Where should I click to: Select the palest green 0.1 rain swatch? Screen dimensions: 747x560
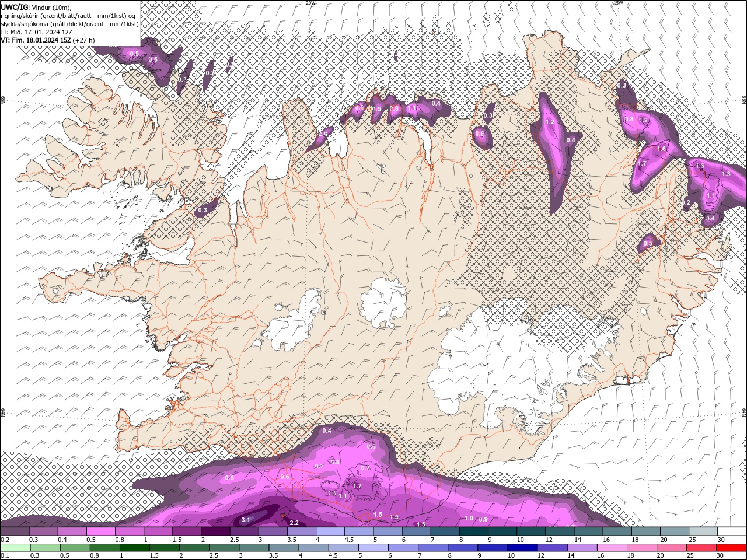point(15,548)
